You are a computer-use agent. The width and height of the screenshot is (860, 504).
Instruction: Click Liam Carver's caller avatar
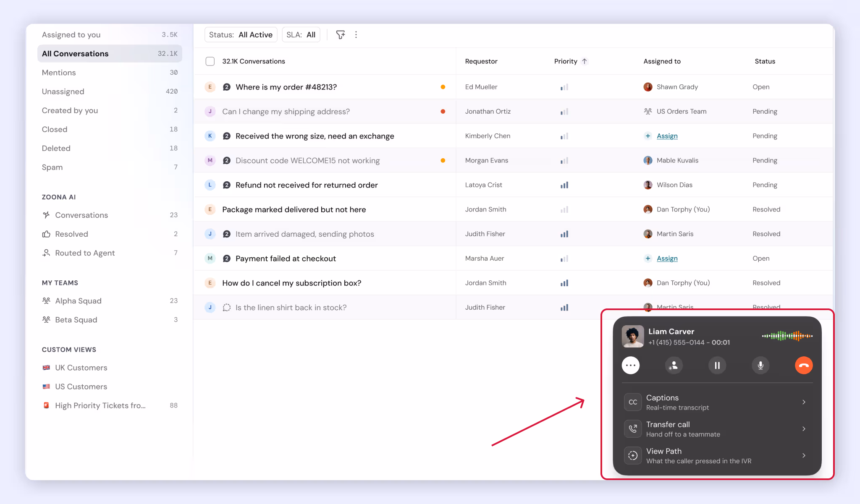click(x=633, y=336)
